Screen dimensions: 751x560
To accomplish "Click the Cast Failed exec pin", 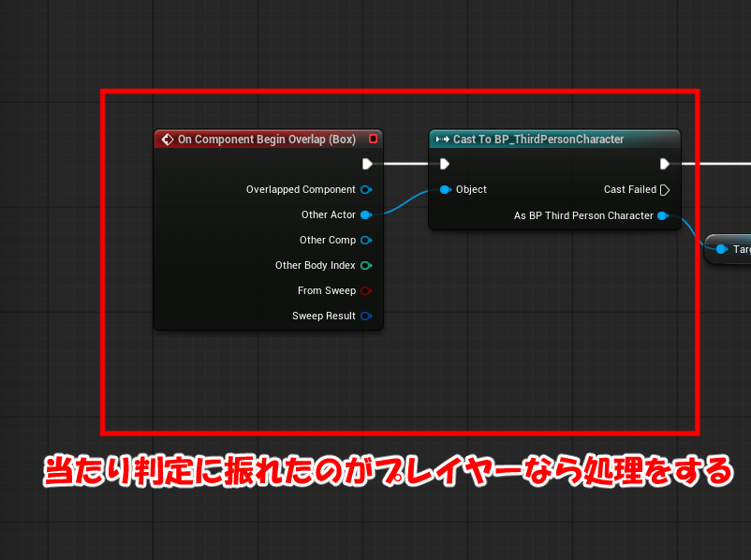I will (x=665, y=189).
